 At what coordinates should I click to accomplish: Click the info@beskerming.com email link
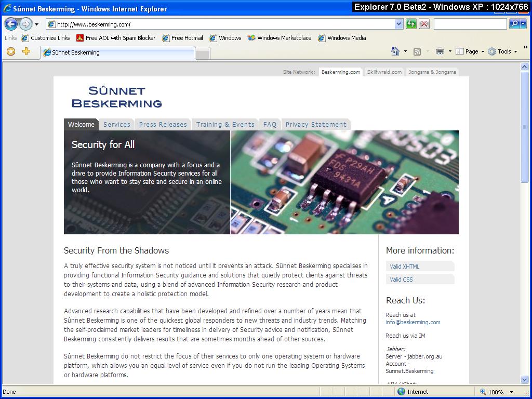413,322
